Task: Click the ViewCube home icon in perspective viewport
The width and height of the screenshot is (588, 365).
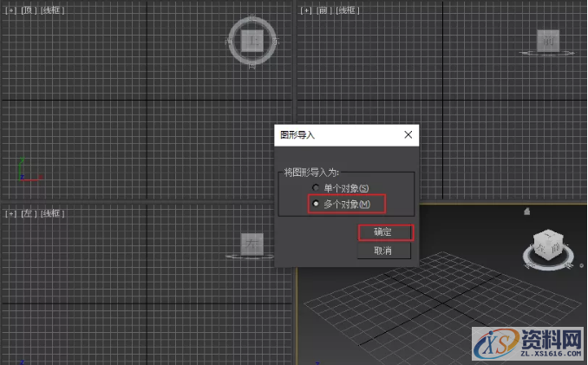Action: click(x=527, y=212)
